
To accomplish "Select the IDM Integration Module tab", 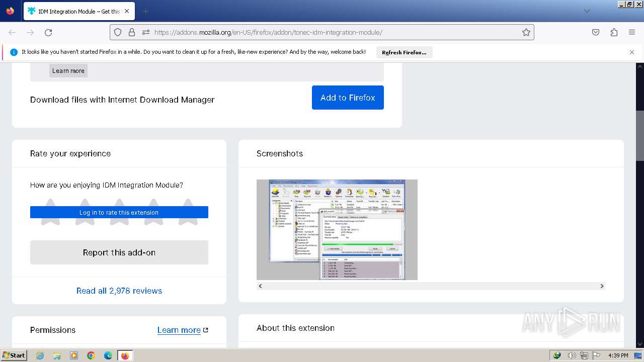I will [x=78, y=11].
